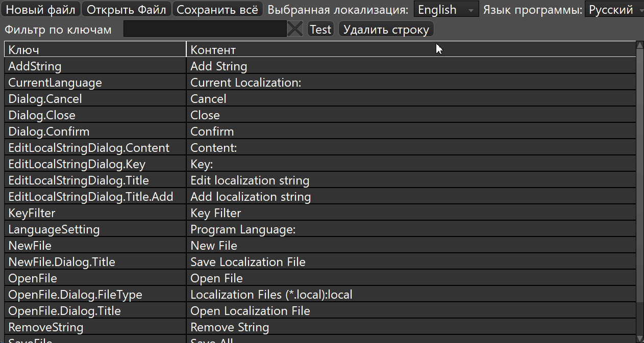
Task: Click 'Удалить строку' to delete row
Action: [x=386, y=29]
